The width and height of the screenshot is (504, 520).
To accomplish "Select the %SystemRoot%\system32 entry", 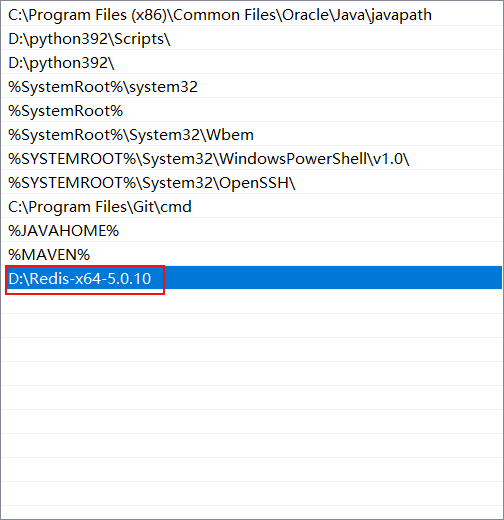I will click(x=252, y=87).
